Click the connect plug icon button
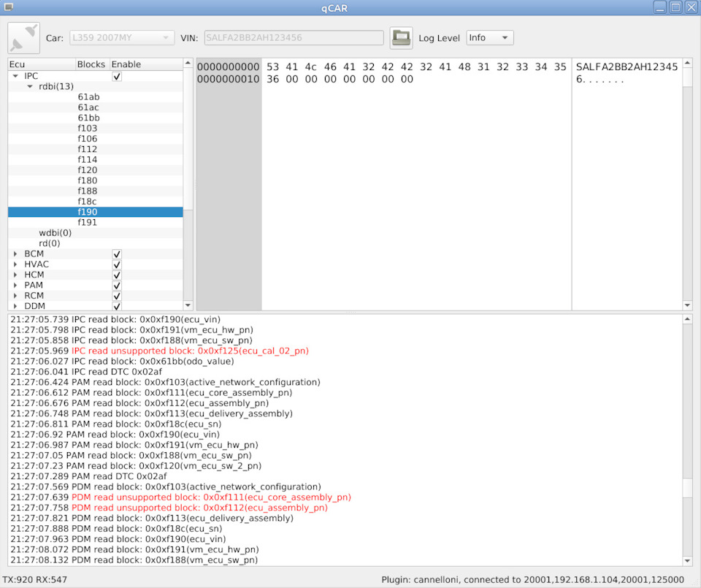Screen dimensions: 701x588 tap(24, 38)
